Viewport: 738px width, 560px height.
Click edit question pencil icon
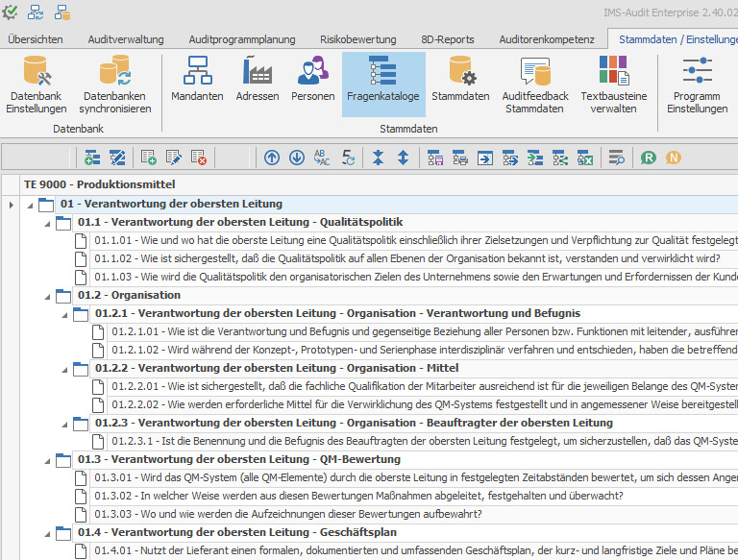174,158
